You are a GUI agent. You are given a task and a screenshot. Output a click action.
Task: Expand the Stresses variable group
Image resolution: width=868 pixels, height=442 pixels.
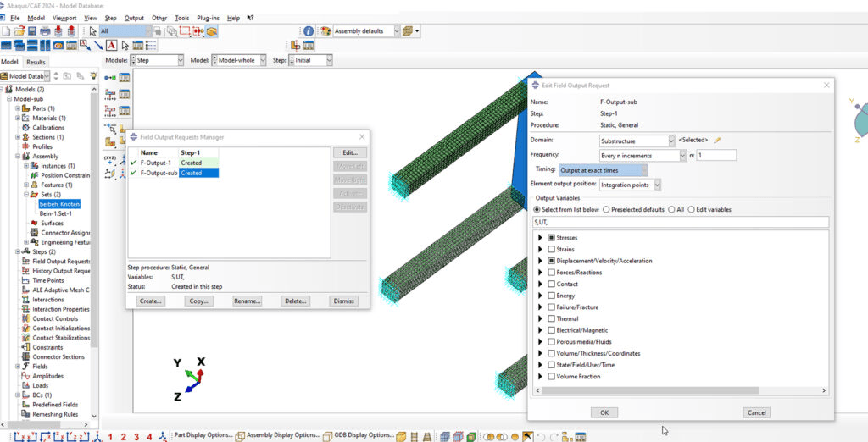(x=541, y=238)
